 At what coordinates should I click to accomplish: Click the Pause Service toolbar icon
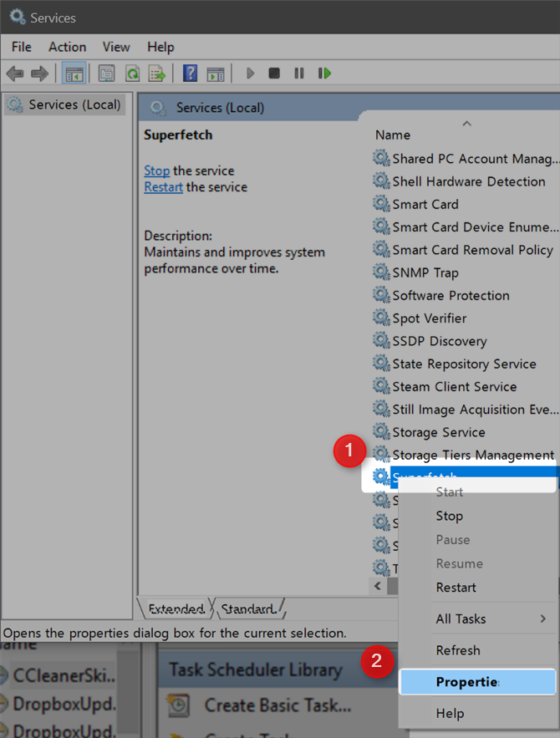(x=298, y=74)
